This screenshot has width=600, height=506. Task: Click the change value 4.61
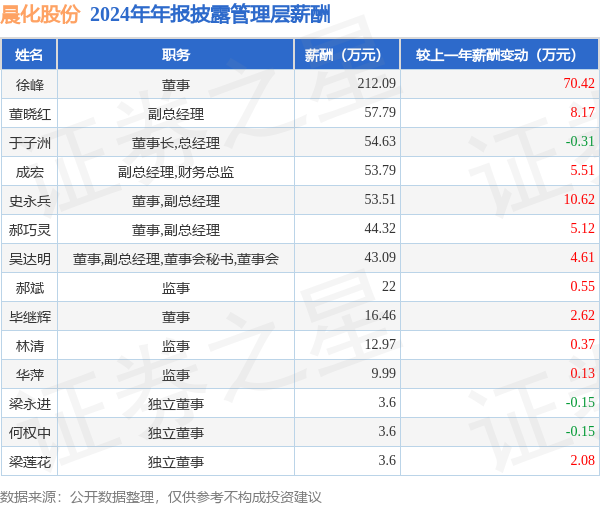click(x=582, y=258)
